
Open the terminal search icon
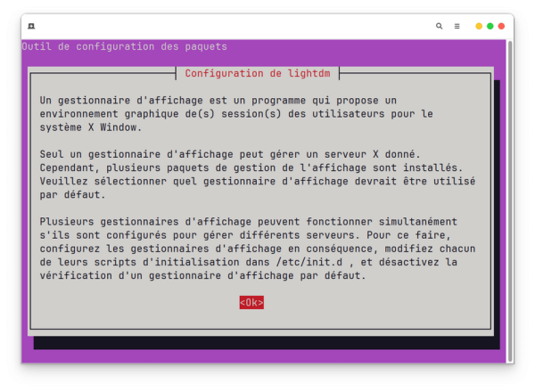coord(439,27)
